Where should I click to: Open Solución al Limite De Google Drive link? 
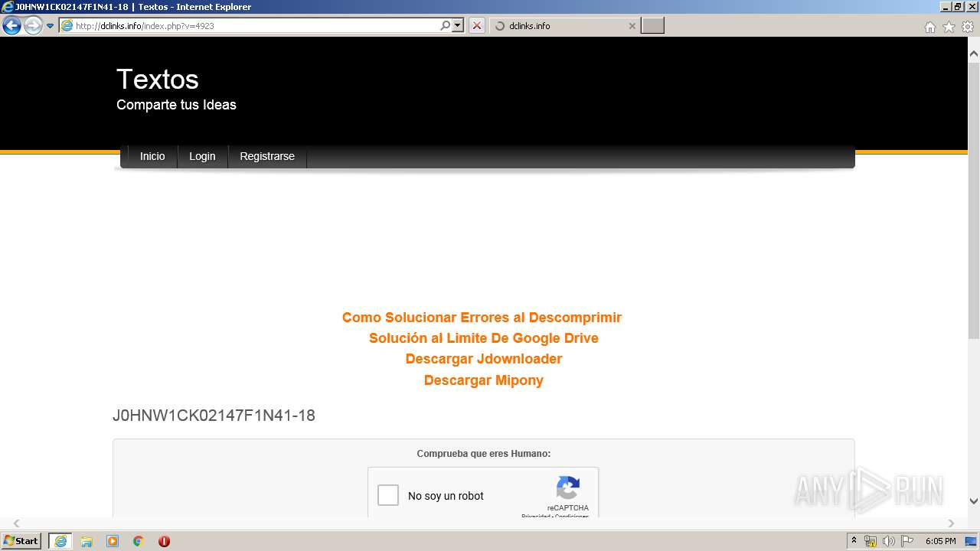484,338
